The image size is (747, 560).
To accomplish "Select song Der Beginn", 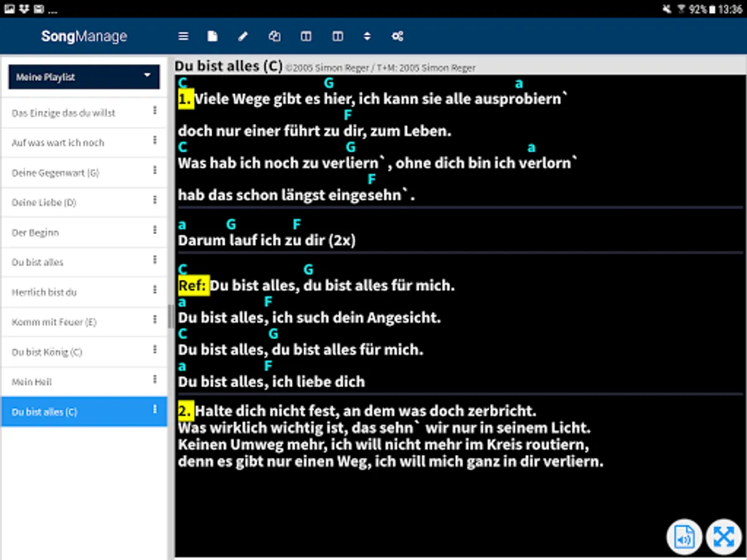I will [84, 233].
